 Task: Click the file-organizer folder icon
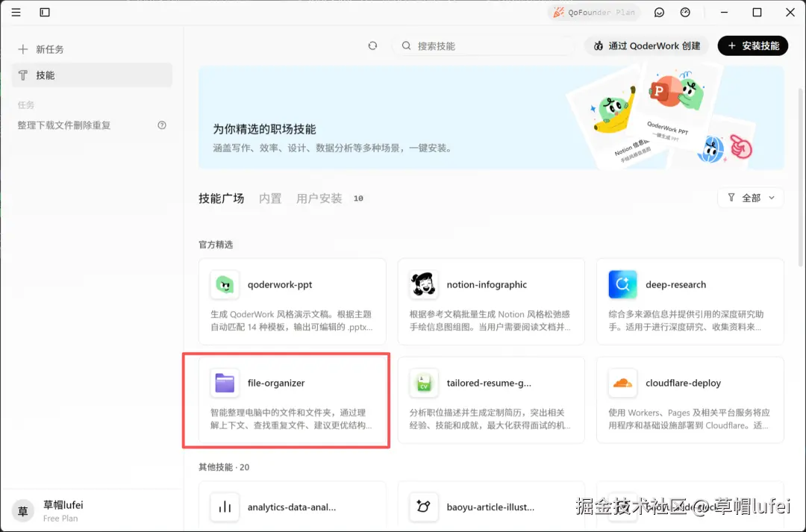(225, 383)
